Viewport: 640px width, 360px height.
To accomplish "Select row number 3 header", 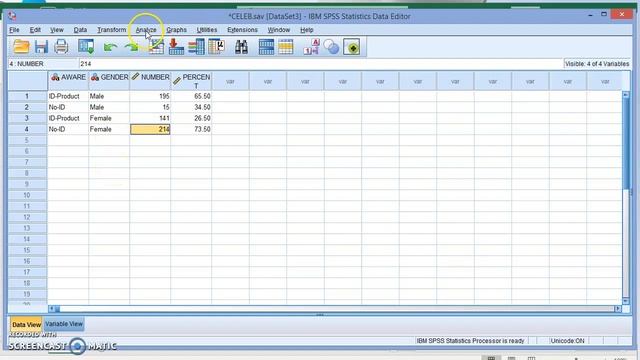I will click(27, 118).
